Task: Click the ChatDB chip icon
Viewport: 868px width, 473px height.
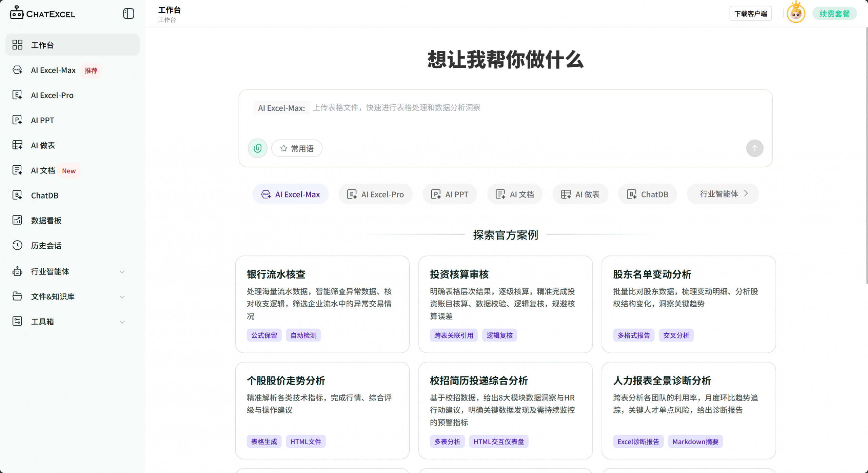Action: [x=632, y=194]
